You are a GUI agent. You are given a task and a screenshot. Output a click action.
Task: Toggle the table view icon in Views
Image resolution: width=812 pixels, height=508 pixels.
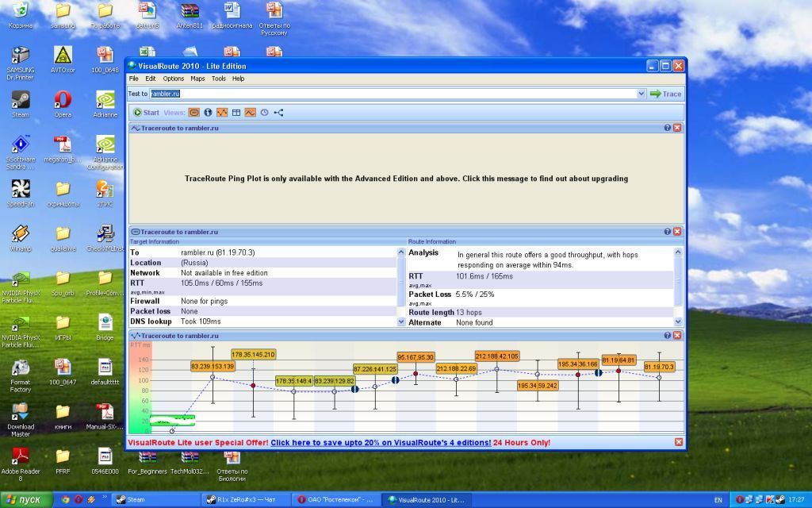coord(236,113)
